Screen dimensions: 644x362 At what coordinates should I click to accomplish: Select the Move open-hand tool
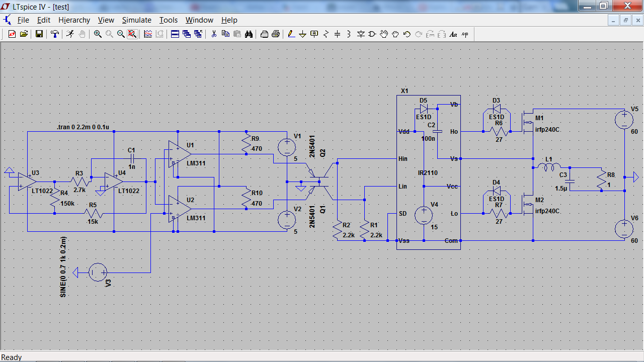point(384,34)
